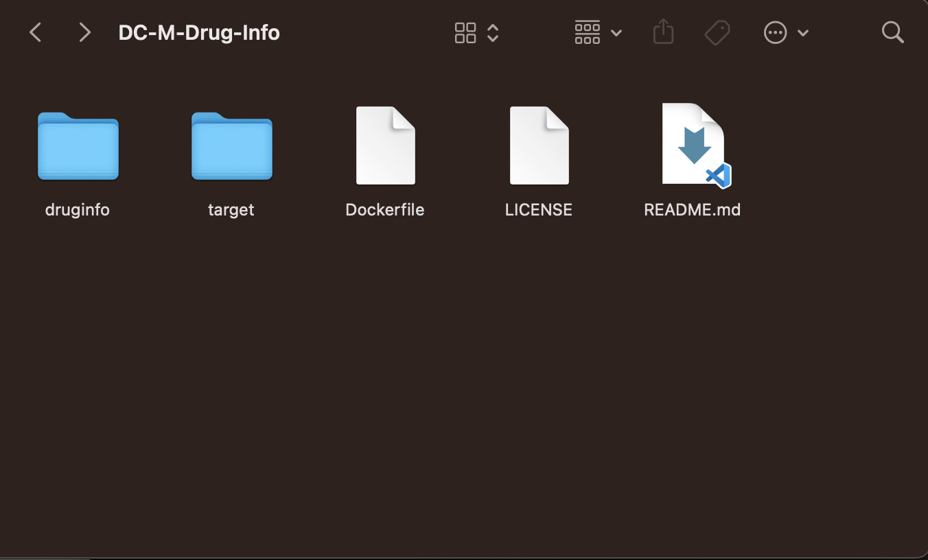Click the Dockerfile name label
This screenshot has width=928, height=560.
click(x=385, y=209)
